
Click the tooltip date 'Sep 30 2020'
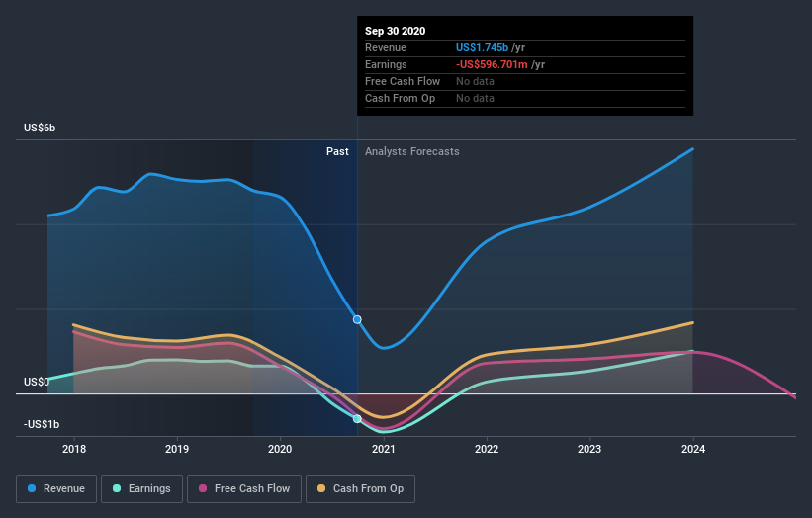(396, 31)
